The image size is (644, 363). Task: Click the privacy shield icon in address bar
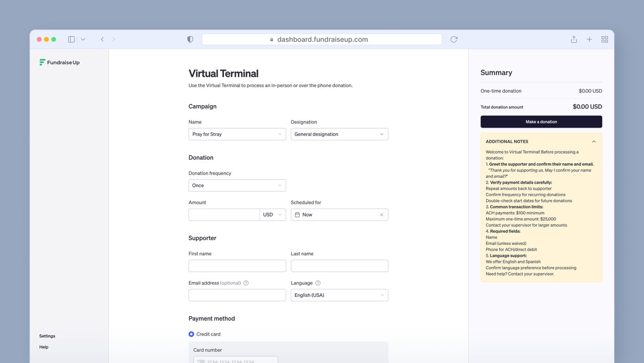pyautogui.click(x=190, y=39)
